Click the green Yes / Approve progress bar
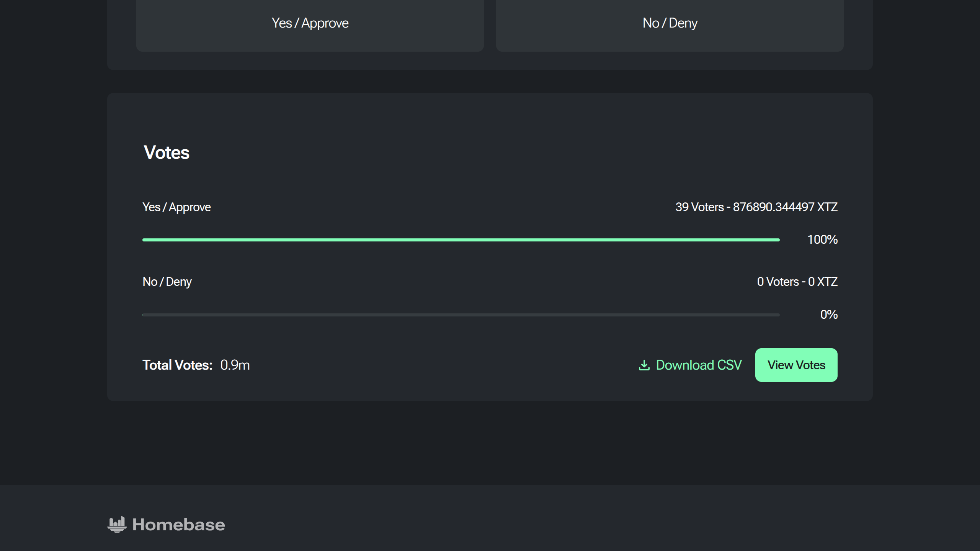980x551 pixels. 461,240
